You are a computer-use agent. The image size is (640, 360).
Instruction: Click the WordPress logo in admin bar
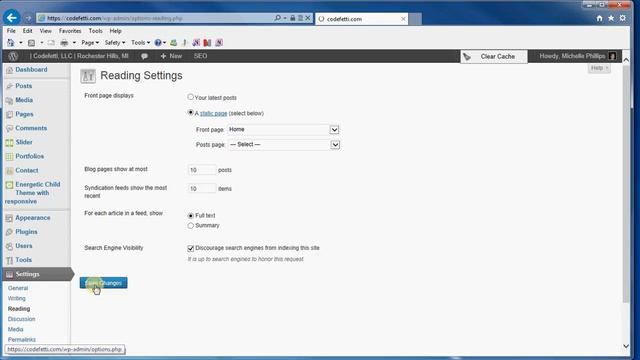click(13, 56)
